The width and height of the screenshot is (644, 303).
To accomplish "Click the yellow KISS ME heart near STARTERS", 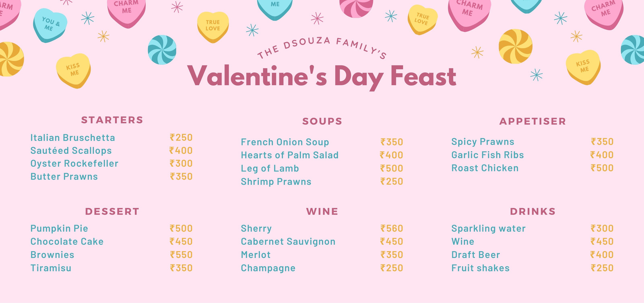I will pyautogui.click(x=73, y=71).
